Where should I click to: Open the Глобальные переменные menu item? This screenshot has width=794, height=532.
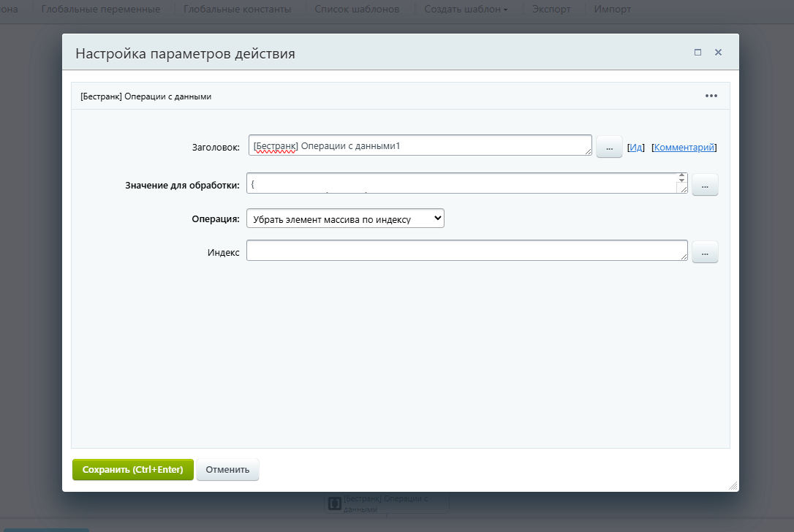(101, 9)
